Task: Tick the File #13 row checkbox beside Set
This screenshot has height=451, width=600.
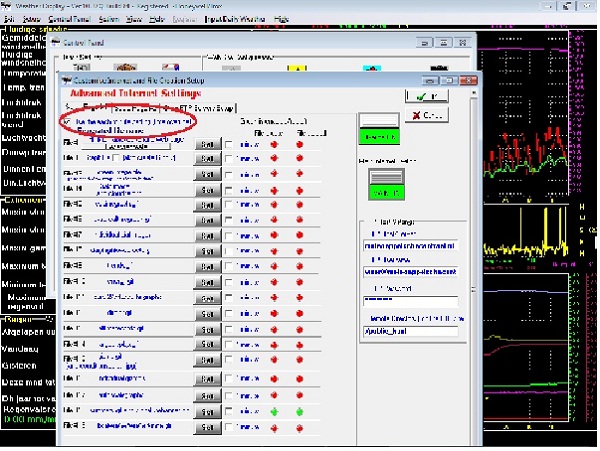Action: coord(229,329)
